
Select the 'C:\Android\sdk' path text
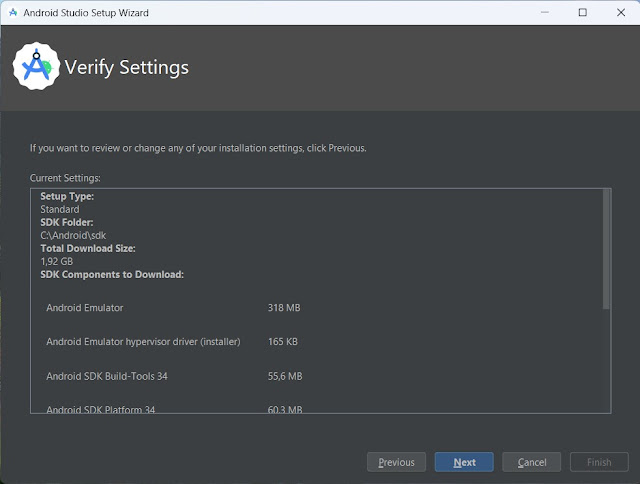[73, 235]
